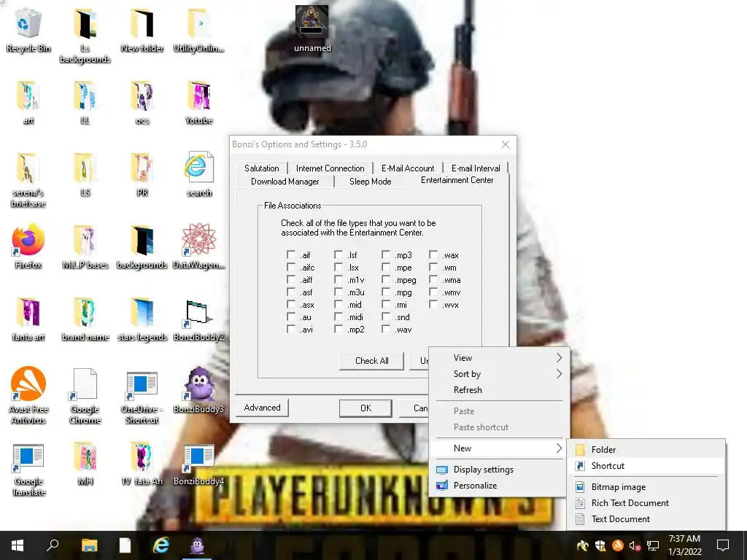Viewport: 747px width, 560px height.
Task: Create a new Rich Text Document
Action: point(646,503)
